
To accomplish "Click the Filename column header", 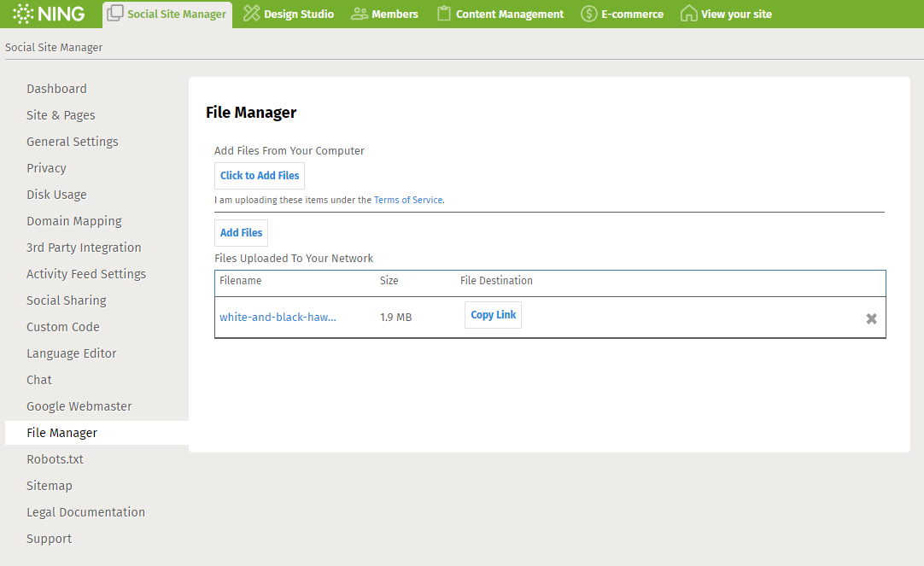I will [241, 281].
